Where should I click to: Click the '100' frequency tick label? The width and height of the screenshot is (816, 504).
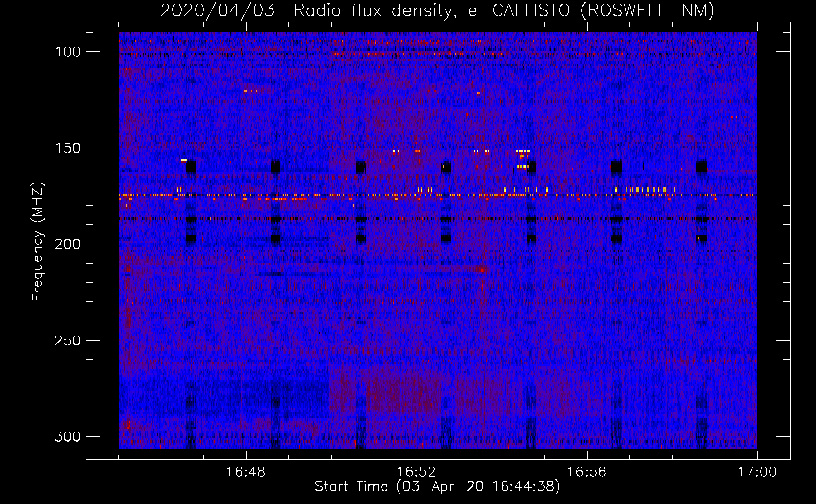tap(67, 52)
